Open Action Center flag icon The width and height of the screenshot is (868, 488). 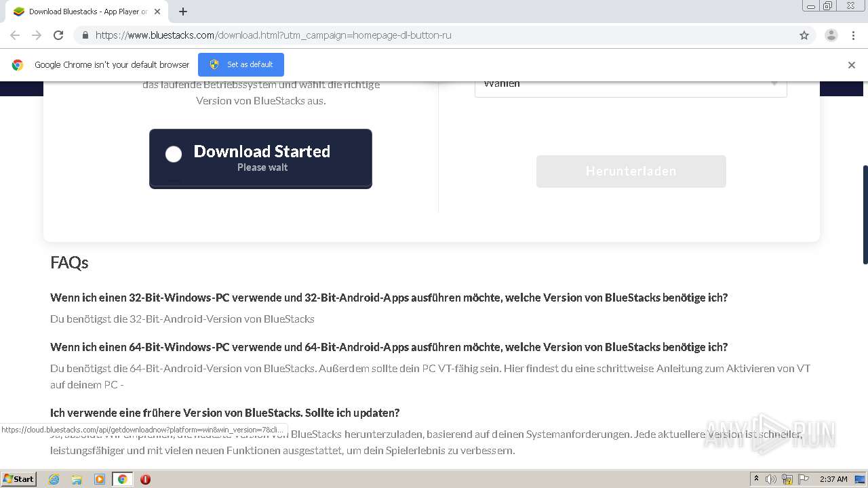coord(804,479)
